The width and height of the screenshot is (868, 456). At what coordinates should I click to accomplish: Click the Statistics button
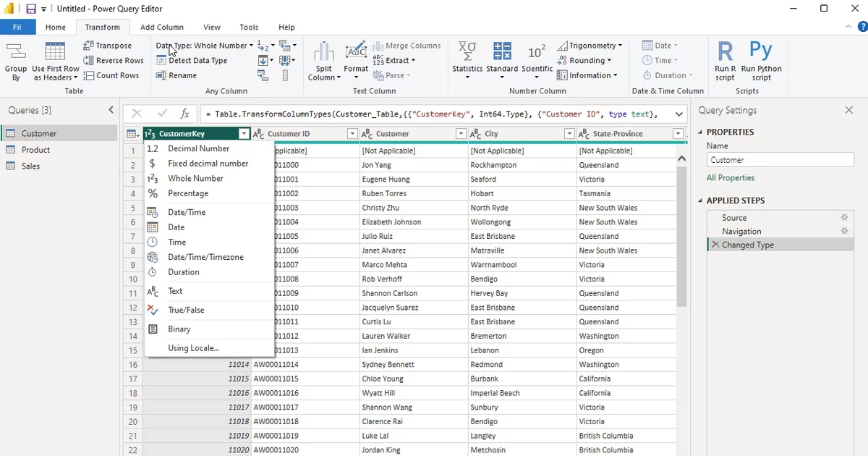tap(467, 62)
